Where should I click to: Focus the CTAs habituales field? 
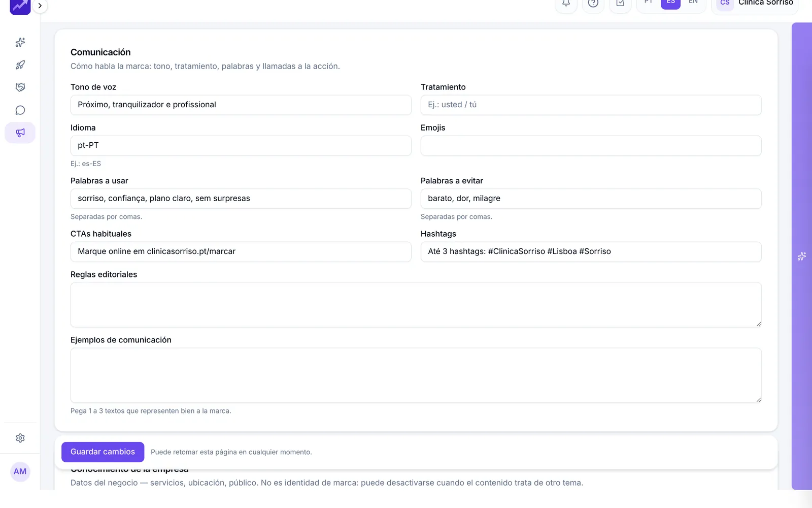tap(241, 251)
